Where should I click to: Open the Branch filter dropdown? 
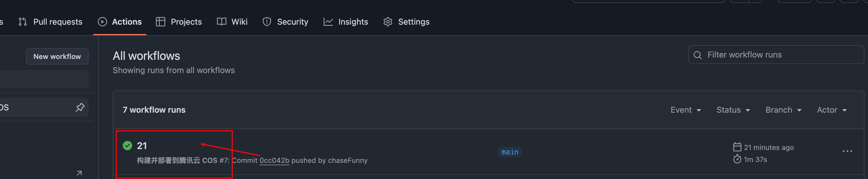pos(783,110)
